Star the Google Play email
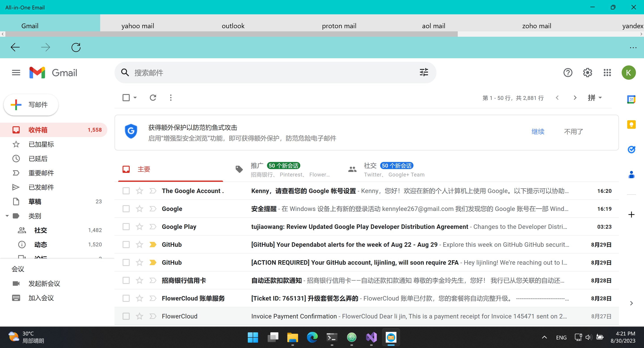 139,227
